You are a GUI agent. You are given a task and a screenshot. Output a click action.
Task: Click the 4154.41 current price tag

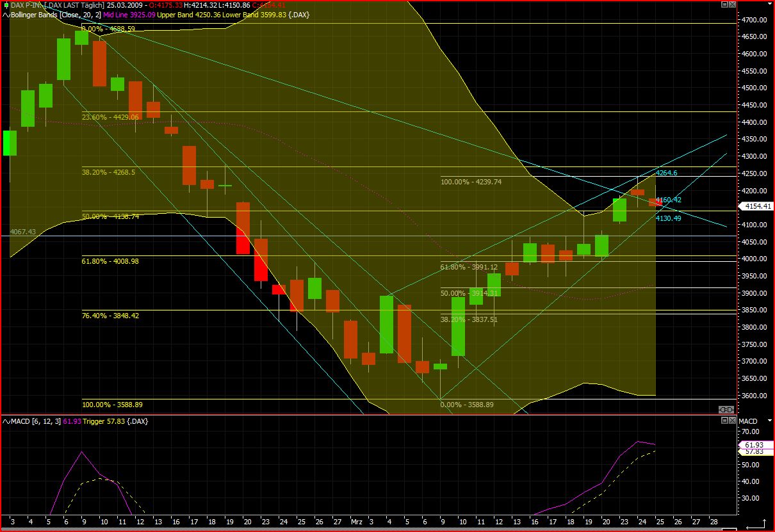[756, 206]
